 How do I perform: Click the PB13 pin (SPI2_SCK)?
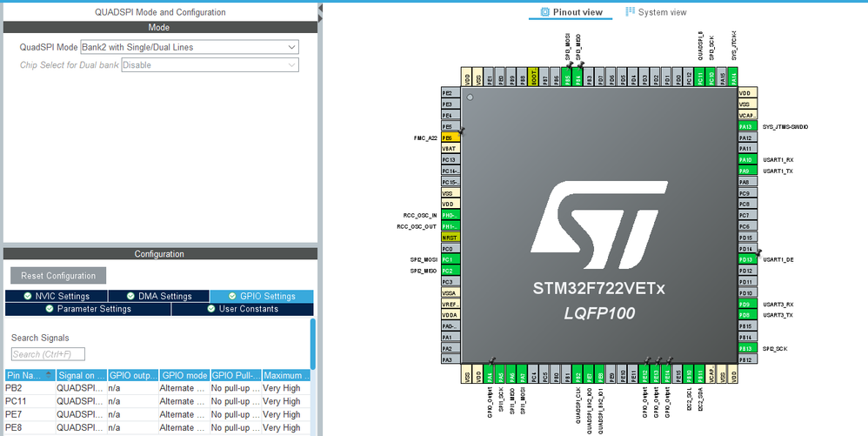(748, 348)
